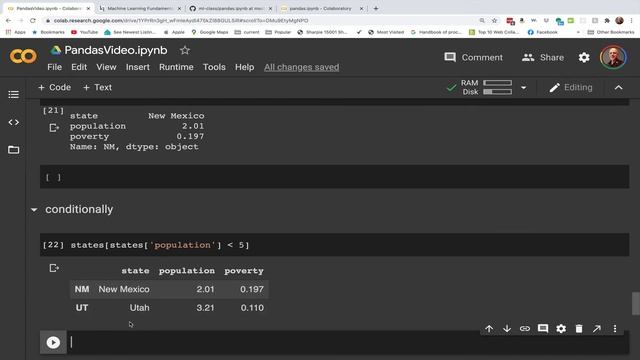Open the Runtime menu

point(176,67)
